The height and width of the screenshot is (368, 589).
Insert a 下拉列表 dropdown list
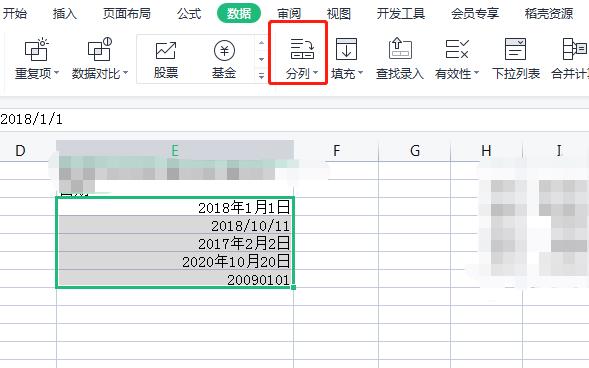click(515, 59)
